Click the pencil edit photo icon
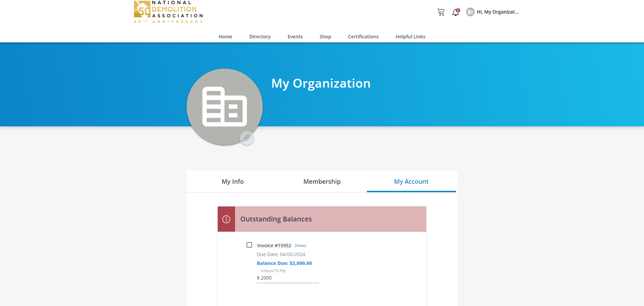644x306 pixels. point(247,138)
